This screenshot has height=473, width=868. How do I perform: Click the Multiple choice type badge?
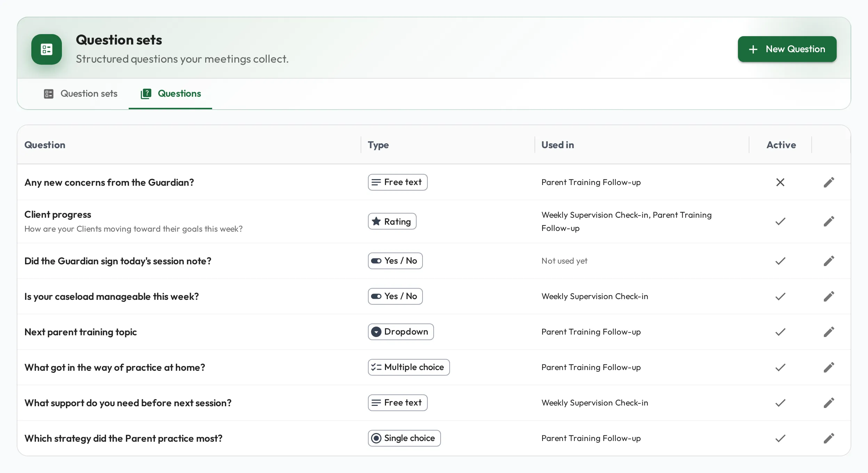coord(409,367)
